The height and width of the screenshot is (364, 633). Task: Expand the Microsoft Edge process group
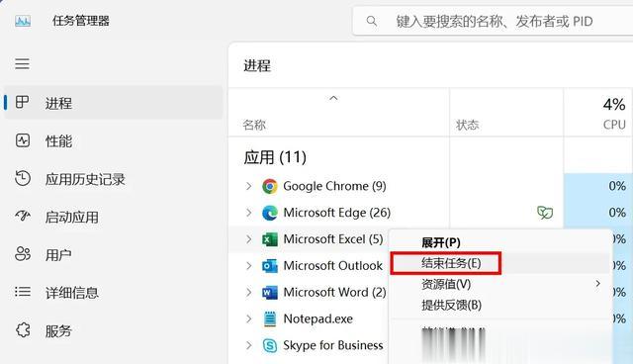click(x=248, y=213)
